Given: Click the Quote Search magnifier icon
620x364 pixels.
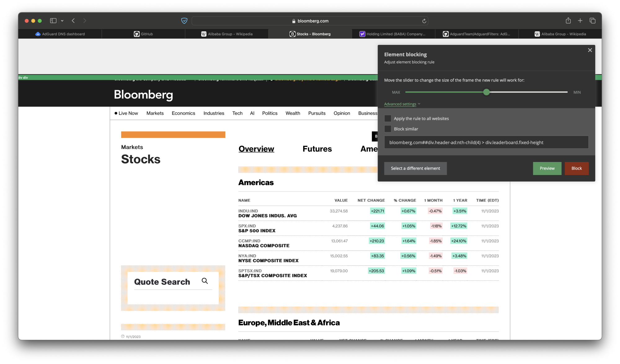Looking at the screenshot, I should click(x=205, y=281).
